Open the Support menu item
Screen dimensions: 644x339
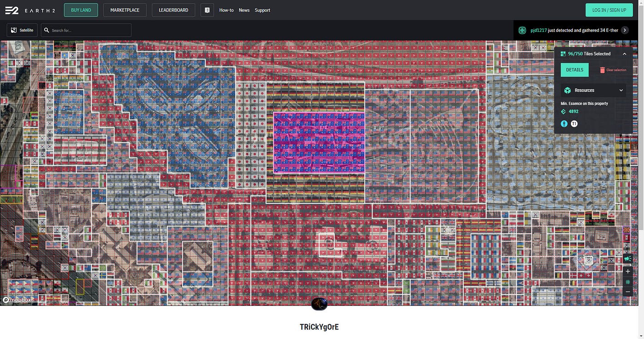point(262,10)
